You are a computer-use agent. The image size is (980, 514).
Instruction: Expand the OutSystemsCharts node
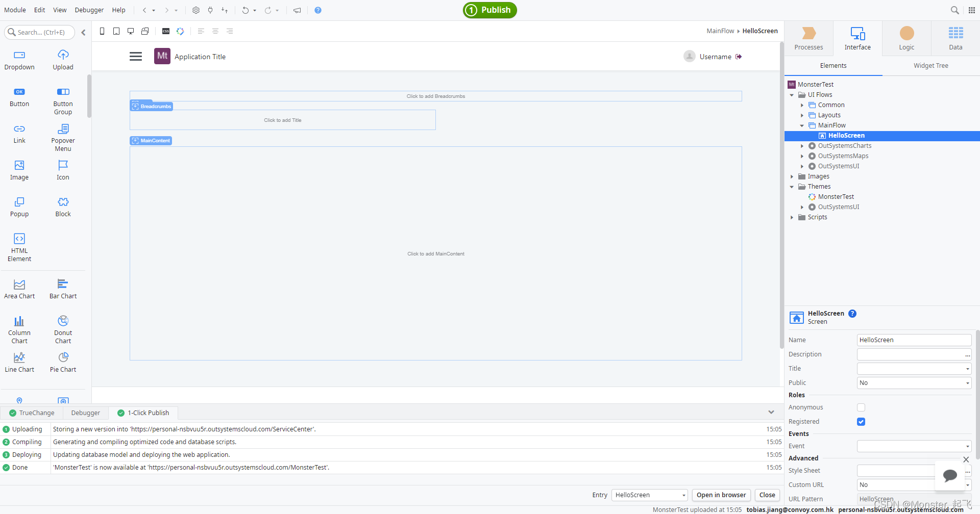802,146
